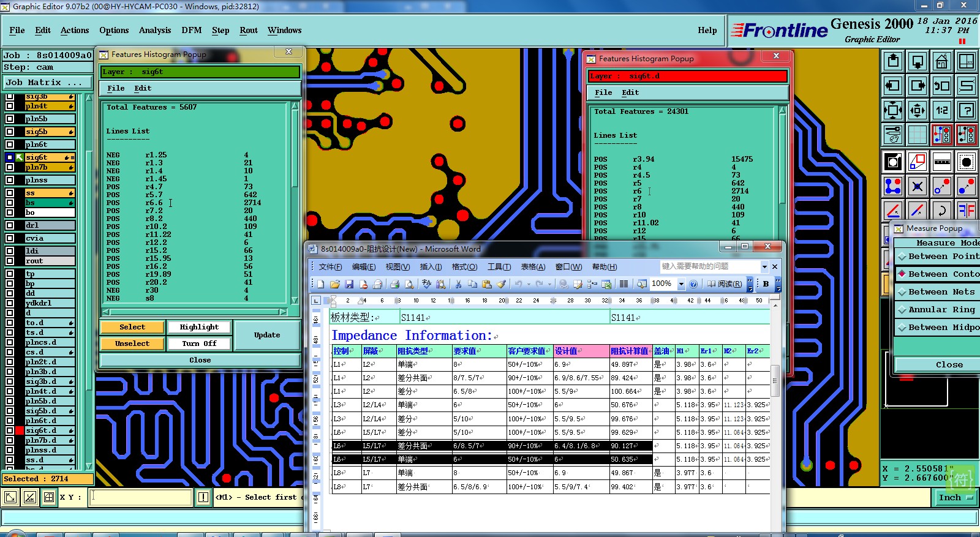
Task: Open the Word help question box dropdown
Action: pos(764,267)
